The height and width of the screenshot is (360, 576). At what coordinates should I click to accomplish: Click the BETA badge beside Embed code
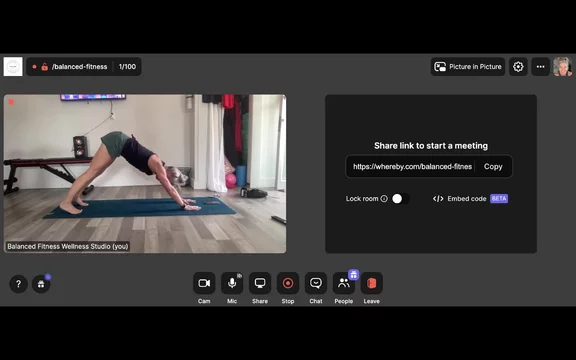pyautogui.click(x=499, y=199)
